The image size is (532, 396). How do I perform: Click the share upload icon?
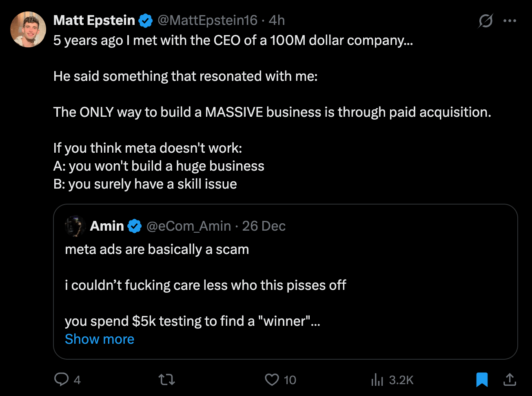pyautogui.click(x=509, y=380)
